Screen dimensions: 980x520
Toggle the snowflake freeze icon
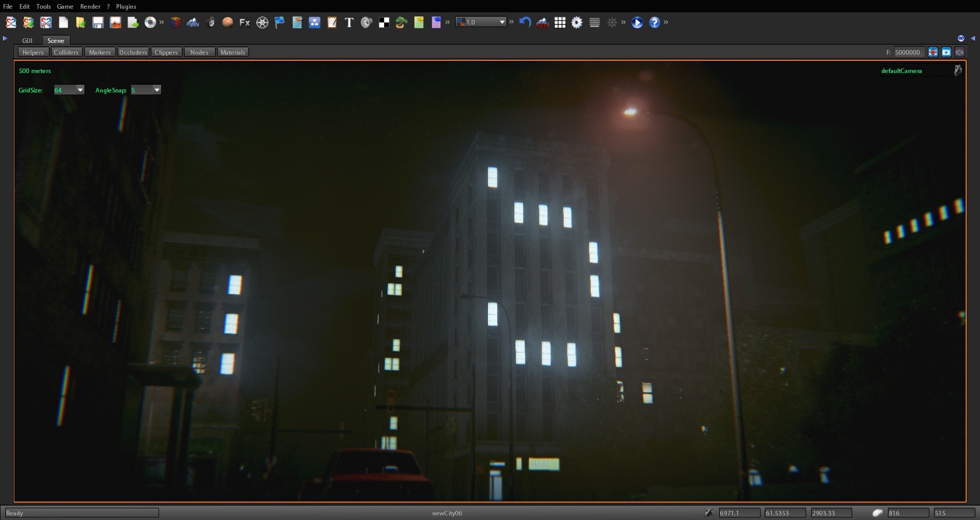tap(612, 22)
